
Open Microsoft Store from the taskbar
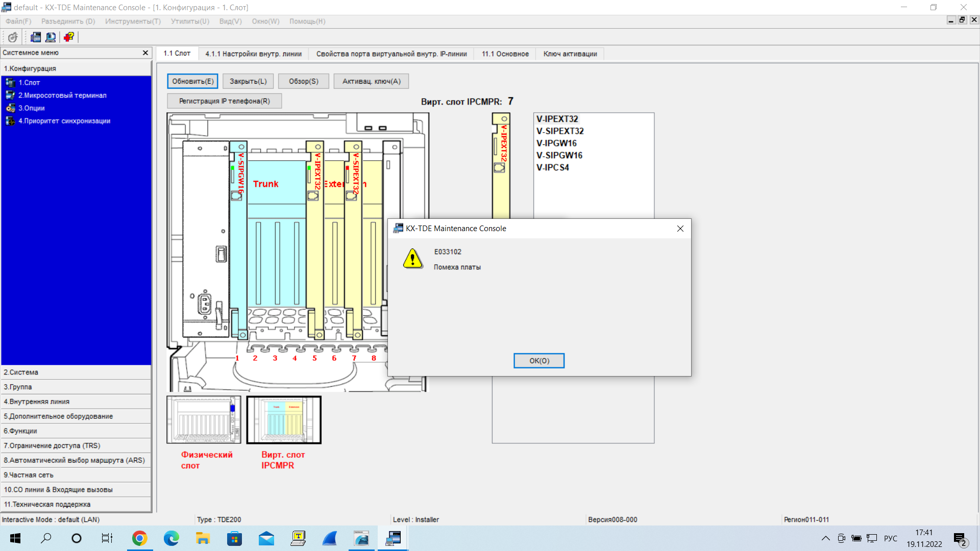[x=234, y=538]
